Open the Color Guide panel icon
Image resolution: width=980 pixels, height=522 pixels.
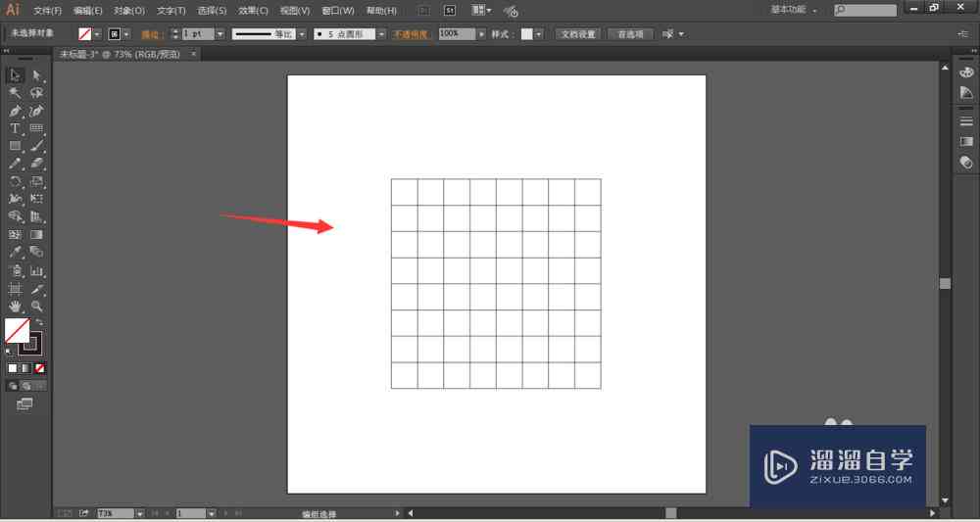click(966, 93)
